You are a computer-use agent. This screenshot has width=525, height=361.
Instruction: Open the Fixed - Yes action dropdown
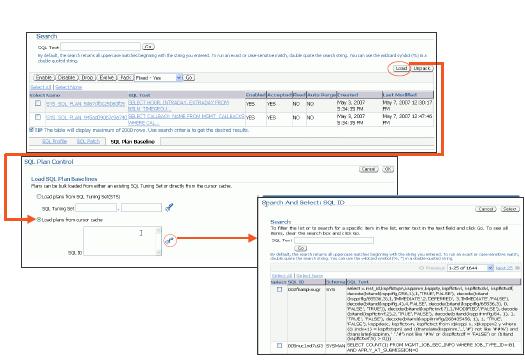[158, 77]
